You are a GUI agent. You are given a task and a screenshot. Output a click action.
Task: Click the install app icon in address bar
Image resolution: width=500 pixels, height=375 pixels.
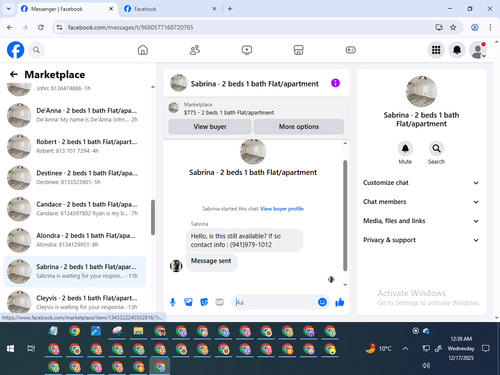(439, 27)
